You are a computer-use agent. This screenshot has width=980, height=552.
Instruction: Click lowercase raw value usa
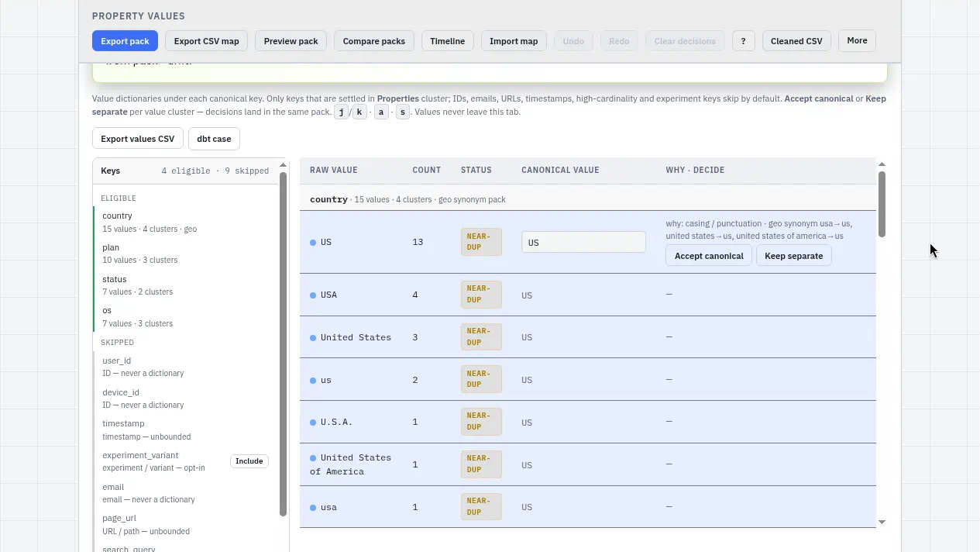pyautogui.click(x=328, y=507)
